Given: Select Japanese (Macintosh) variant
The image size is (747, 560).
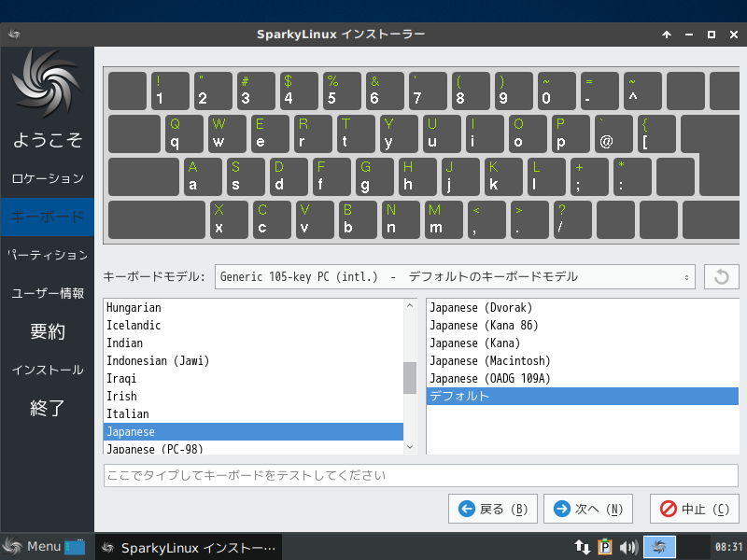Looking at the screenshot, I should [x=582, y=360].
